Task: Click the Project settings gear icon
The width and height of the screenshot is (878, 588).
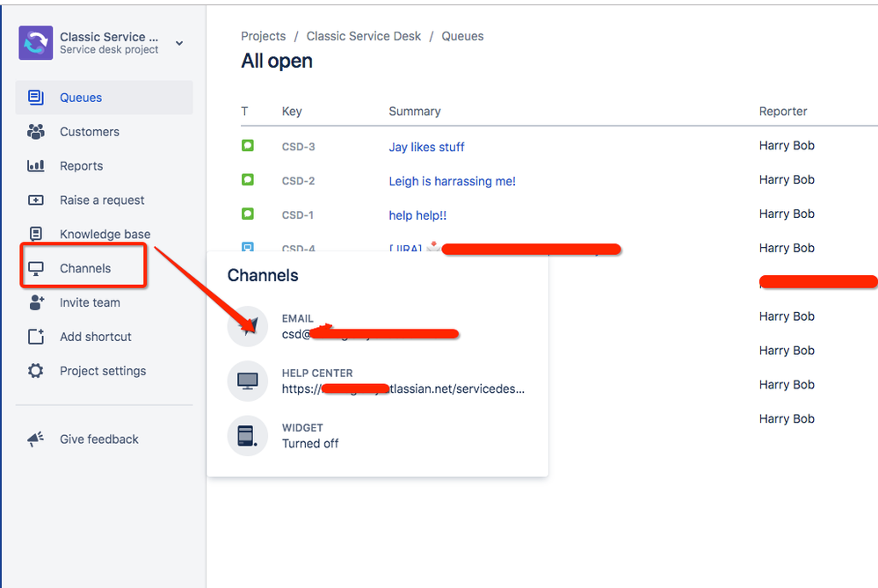Action: [x=36, y=371]
